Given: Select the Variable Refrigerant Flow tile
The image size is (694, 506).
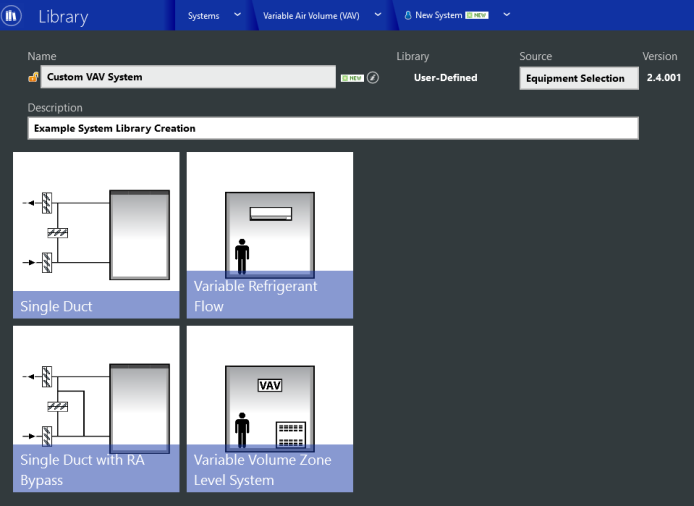Looking at the screenshot, I should pos(270,235).
